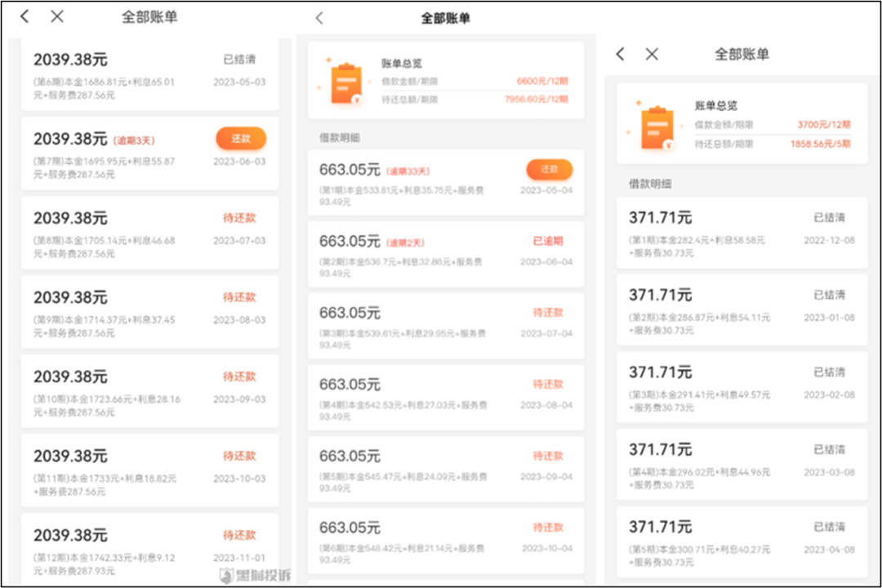
Task: Tap the 已逾期 status on 2023-06-04 bill
Action: click(x=548, y=241)
